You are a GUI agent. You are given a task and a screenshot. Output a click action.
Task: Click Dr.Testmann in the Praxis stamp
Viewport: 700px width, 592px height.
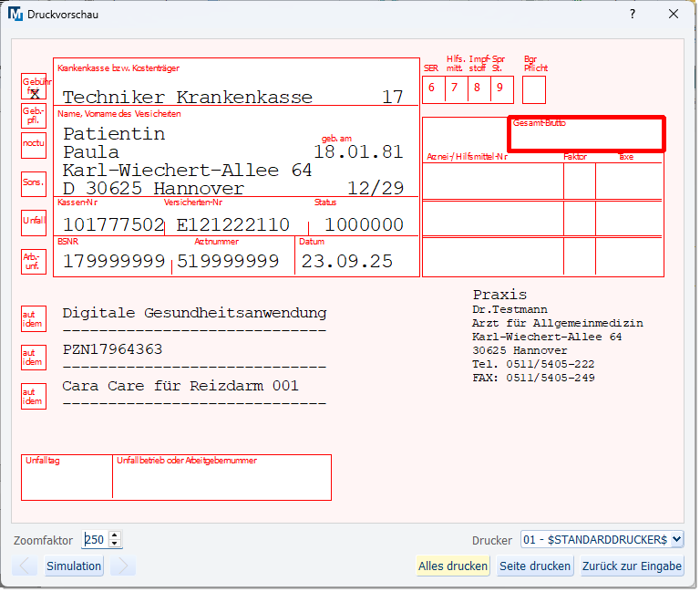click(x=510, y=309)
